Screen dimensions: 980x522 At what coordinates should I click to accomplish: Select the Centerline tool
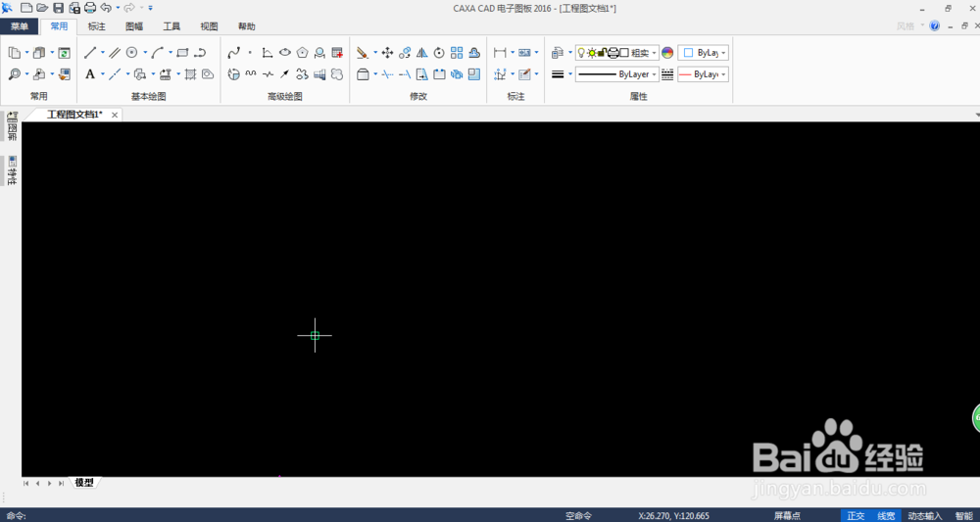coord(115,74)
